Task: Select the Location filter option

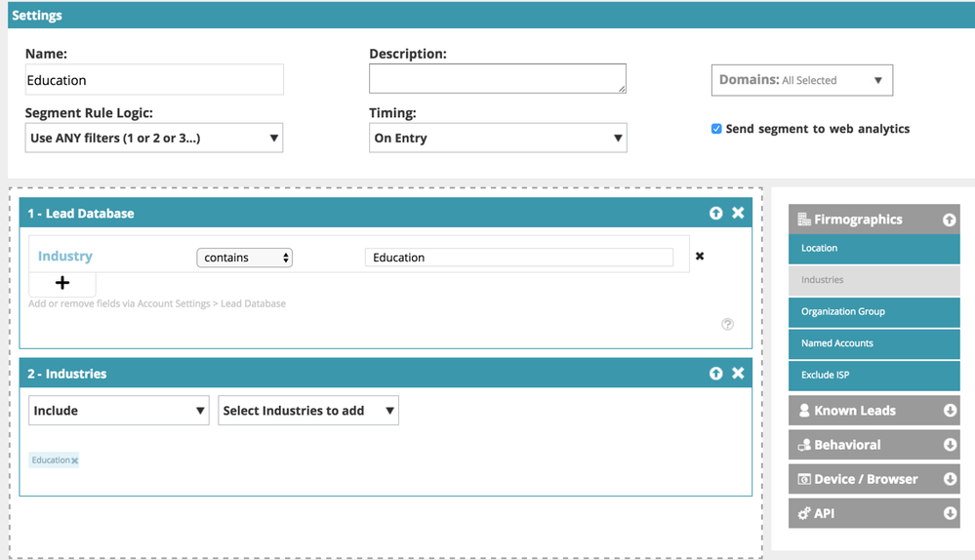Action: pyautogui.click(x=873, y=249)
